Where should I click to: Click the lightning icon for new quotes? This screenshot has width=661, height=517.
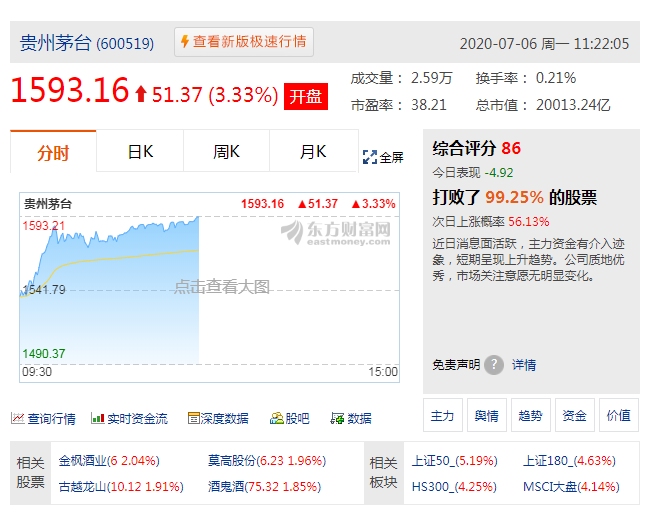[184, 42]
